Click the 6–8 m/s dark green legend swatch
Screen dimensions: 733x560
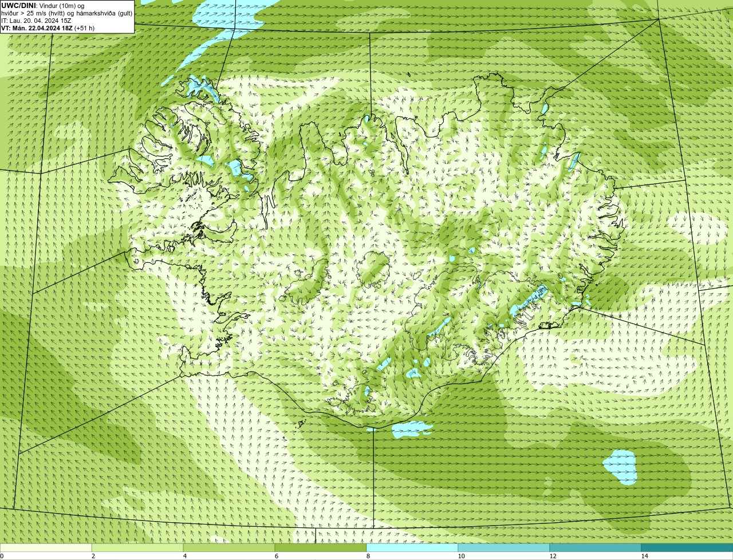[321, 547]
